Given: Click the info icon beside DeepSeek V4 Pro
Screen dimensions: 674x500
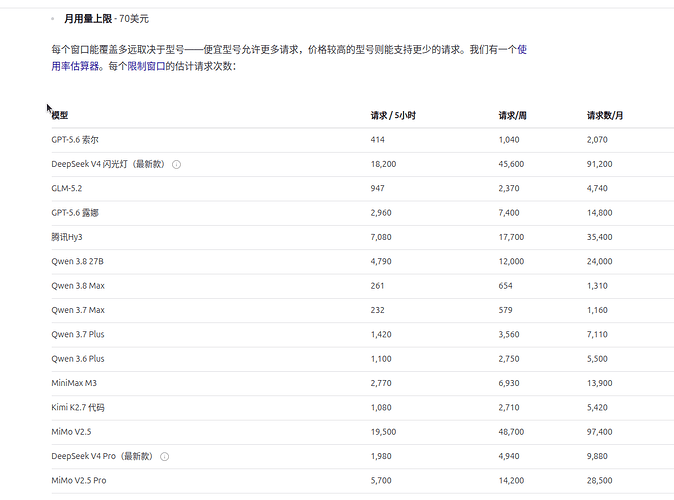Looking at the screenshot, I should [x=164, y=457].
